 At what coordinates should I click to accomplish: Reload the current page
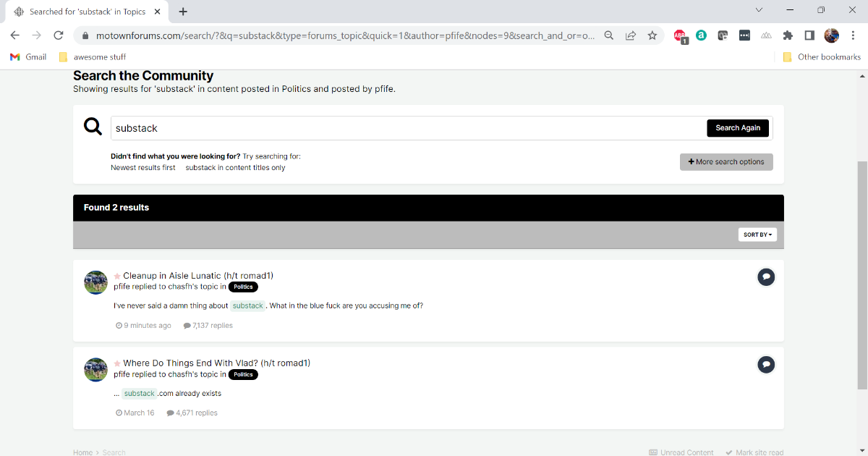coord(59,35)
